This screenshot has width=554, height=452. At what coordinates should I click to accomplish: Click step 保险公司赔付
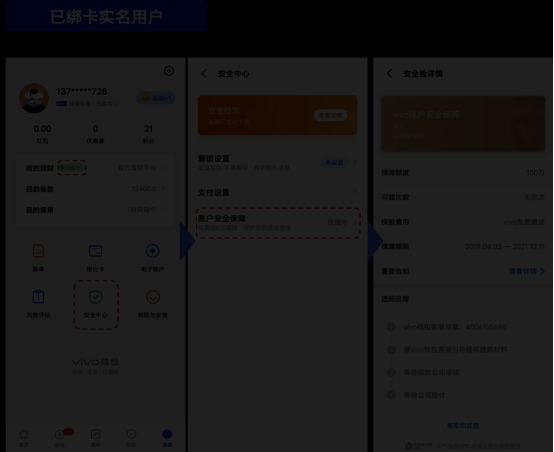point(424,395)
